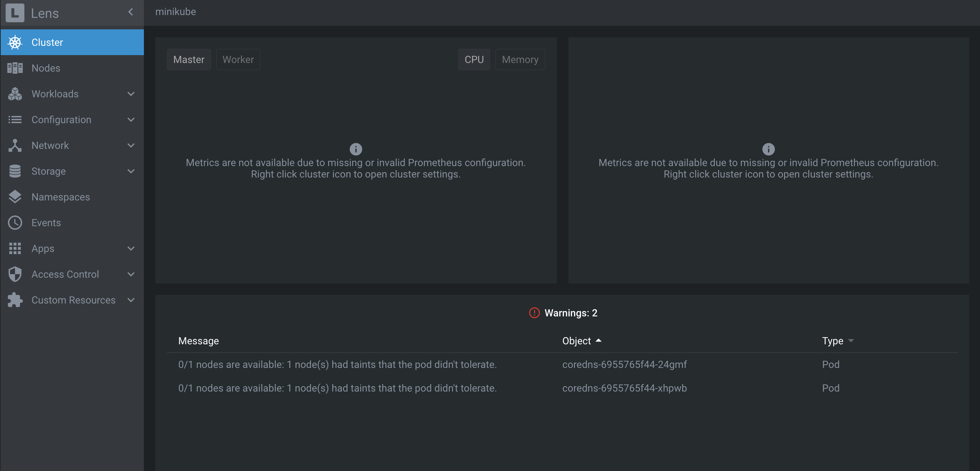
Task: Expand the Apps section chevron
Action: (131, 248)
